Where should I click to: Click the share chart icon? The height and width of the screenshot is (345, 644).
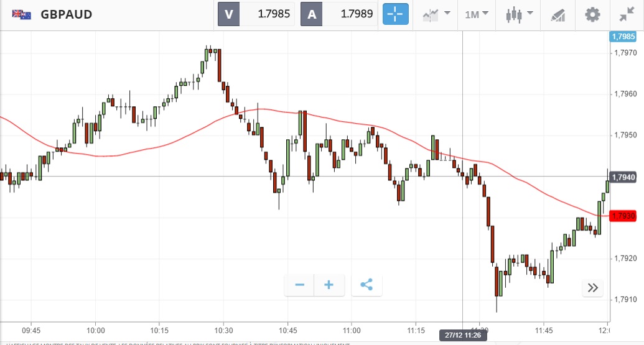tap(366, 285)
